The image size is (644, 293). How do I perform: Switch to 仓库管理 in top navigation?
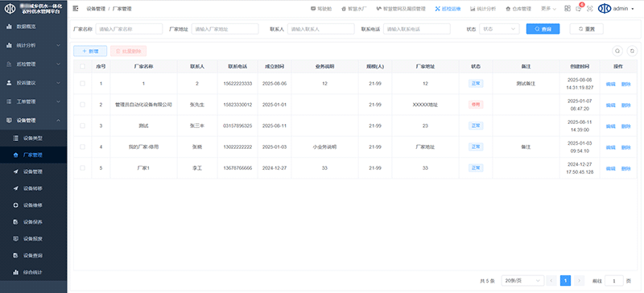point(518,8)
